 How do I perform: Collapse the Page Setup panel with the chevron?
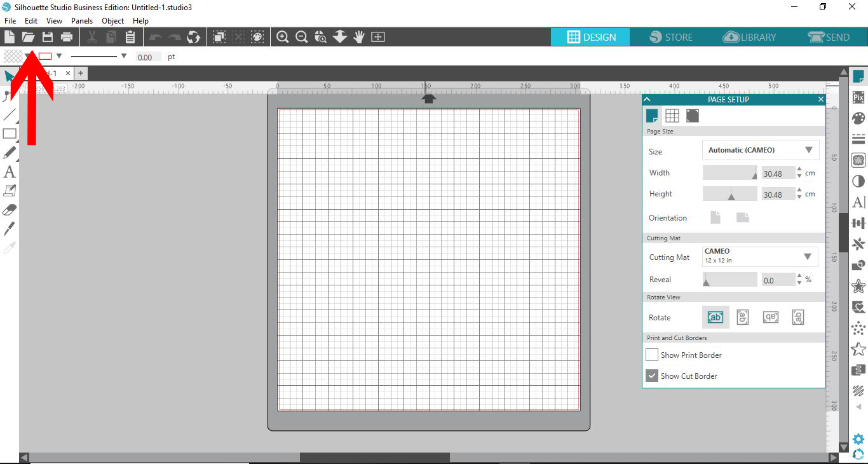[x=648, y=99]
